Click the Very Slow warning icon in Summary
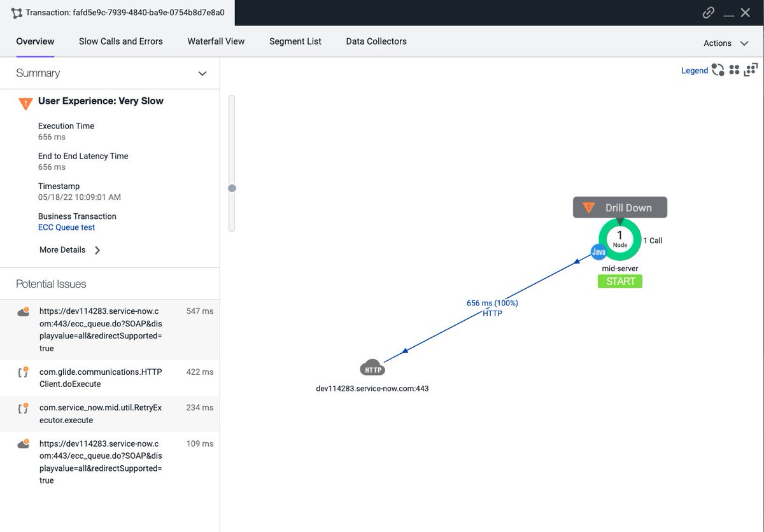The height and width of the screenshot is (532, 764). (x=25, y=103)
